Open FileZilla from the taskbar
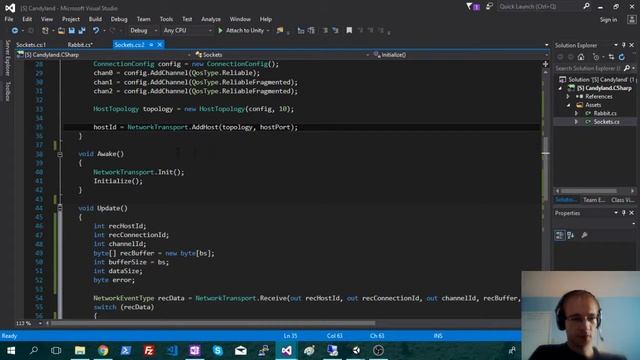Viewport: 640px width, 360px height. 149,351
